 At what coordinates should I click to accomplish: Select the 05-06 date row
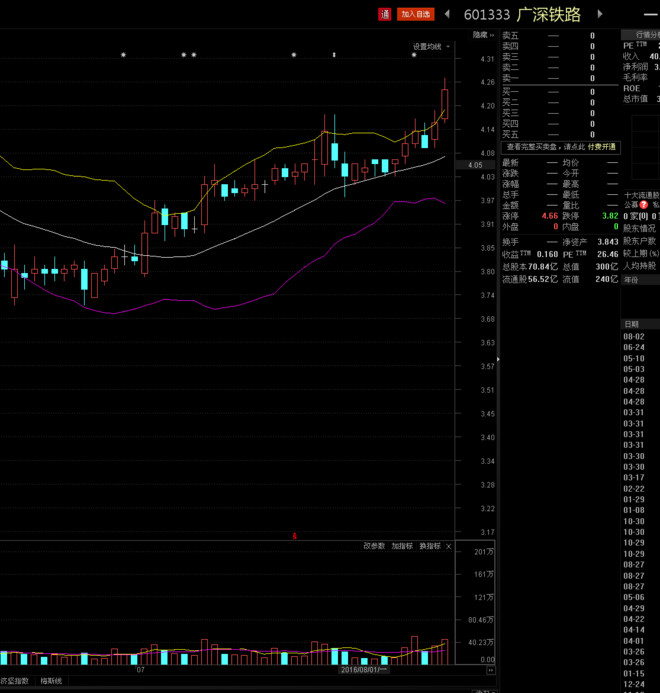coord(634,598)
